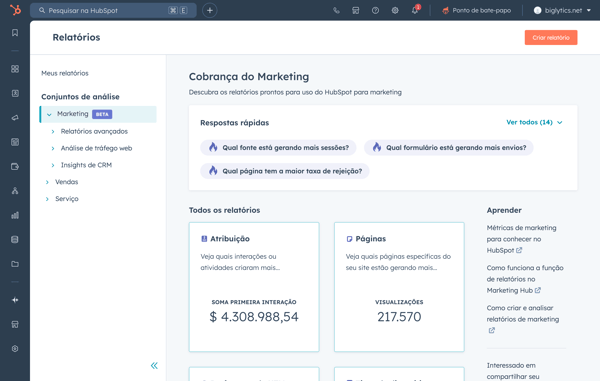
Task: Select Análise de tráfego web item
Action: point(96,148)
